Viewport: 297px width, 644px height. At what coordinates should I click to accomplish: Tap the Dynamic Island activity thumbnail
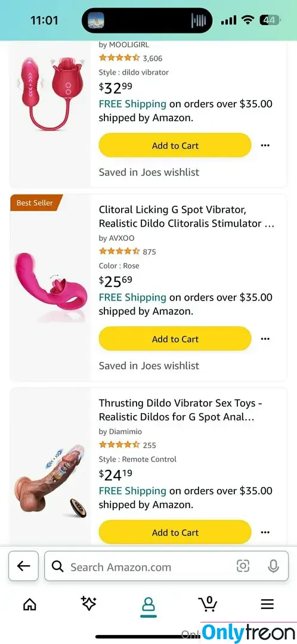[95, 20]
